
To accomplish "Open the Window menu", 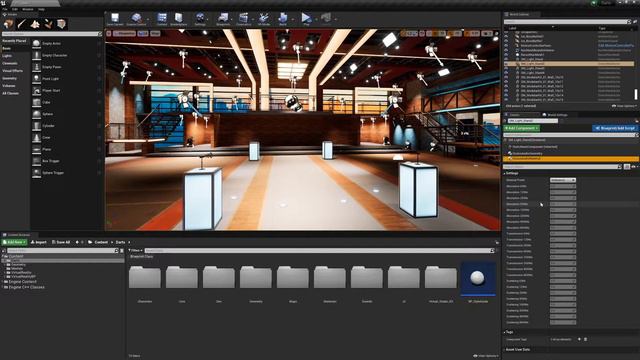I will pyautogui.click(x=28, y=9).
